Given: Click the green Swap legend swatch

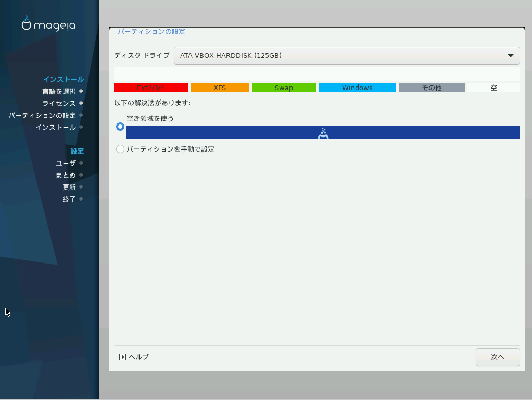Looking at the screenshot, I should point(284,87).
